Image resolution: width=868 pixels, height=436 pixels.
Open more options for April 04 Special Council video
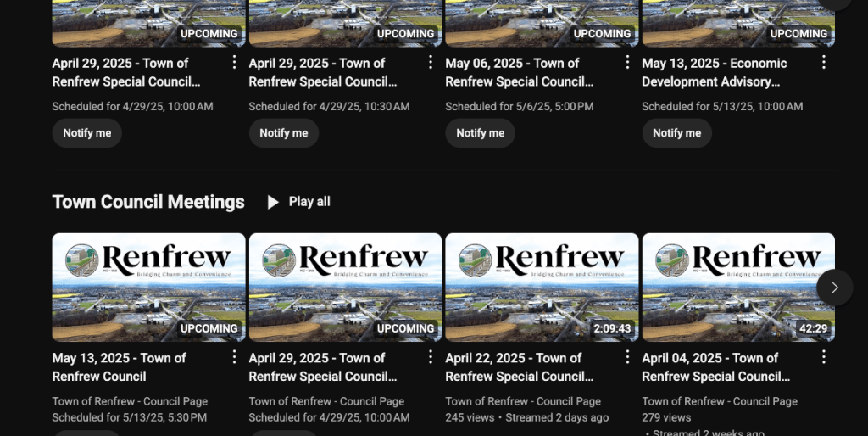point(824,357)
